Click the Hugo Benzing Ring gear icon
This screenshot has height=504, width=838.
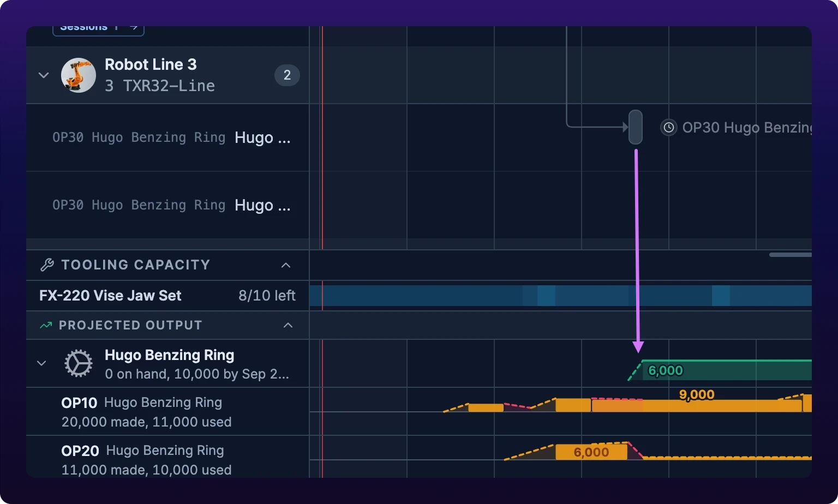pos(79,363)
